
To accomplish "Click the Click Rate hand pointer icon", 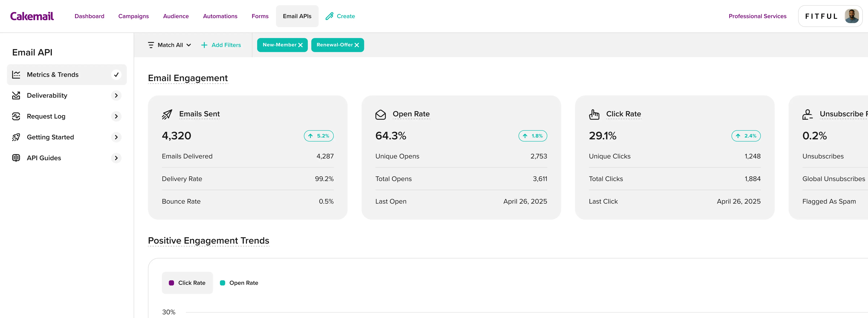I will (x=594, y=115).
